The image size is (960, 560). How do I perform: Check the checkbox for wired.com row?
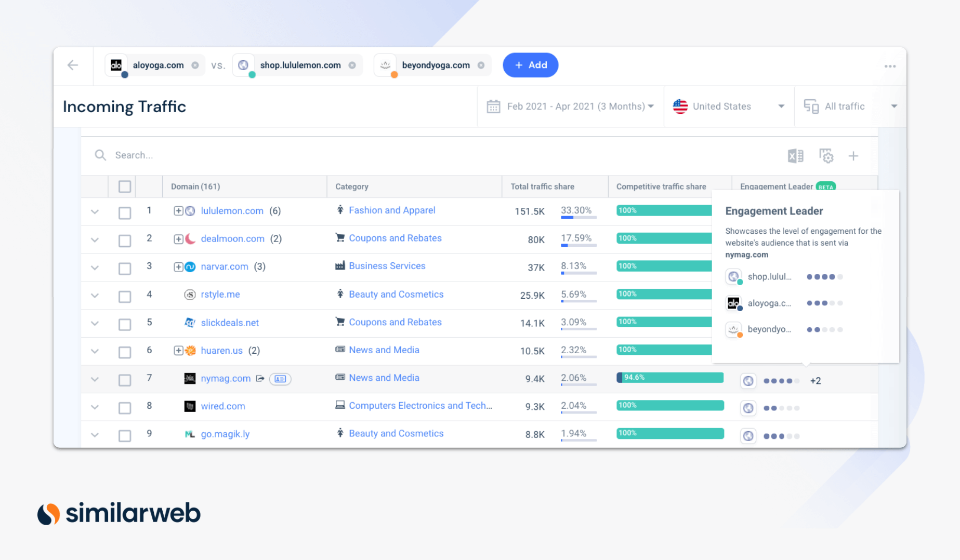coord(124,407)
